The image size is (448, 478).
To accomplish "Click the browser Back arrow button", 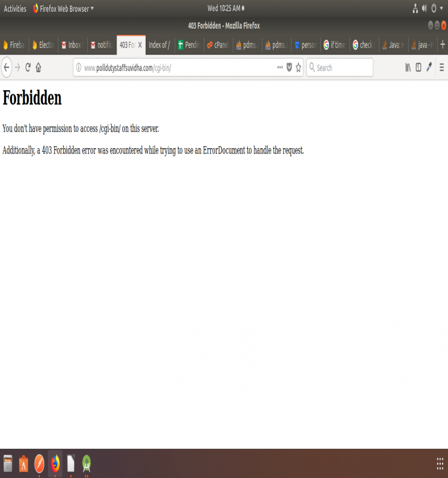I will click(7, 68).
